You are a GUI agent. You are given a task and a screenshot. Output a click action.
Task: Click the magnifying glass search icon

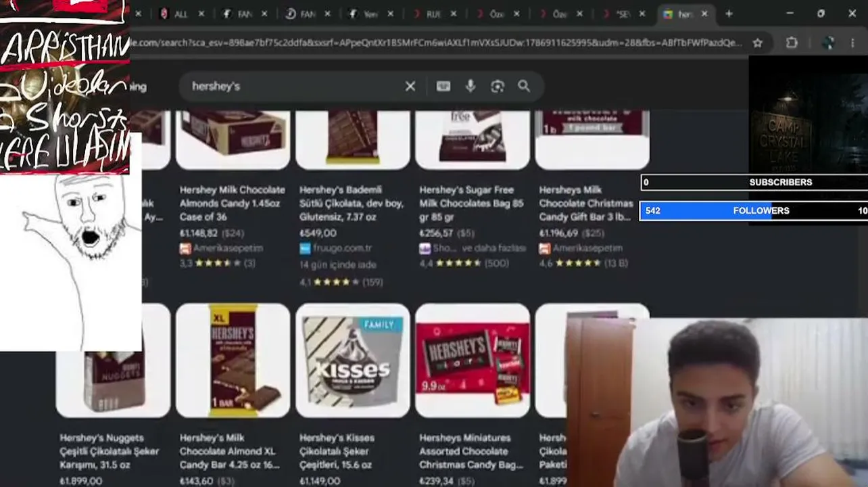point(524,87)
